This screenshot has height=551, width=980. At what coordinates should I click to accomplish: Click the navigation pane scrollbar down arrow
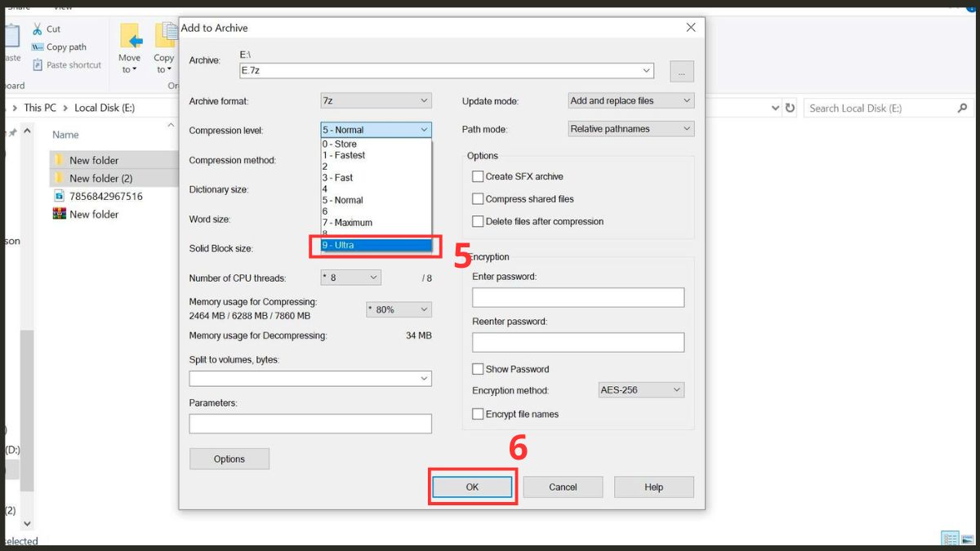pyautogui.click(x=27, y=524)
